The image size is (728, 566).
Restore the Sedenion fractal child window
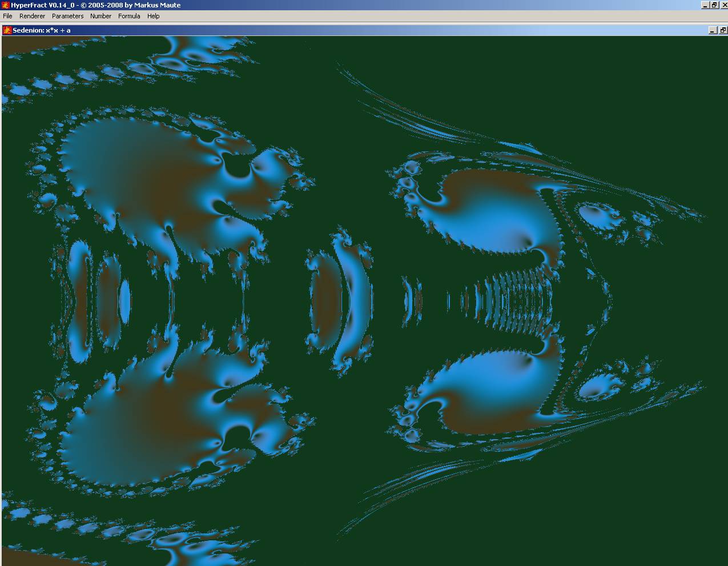click(722, 30)
